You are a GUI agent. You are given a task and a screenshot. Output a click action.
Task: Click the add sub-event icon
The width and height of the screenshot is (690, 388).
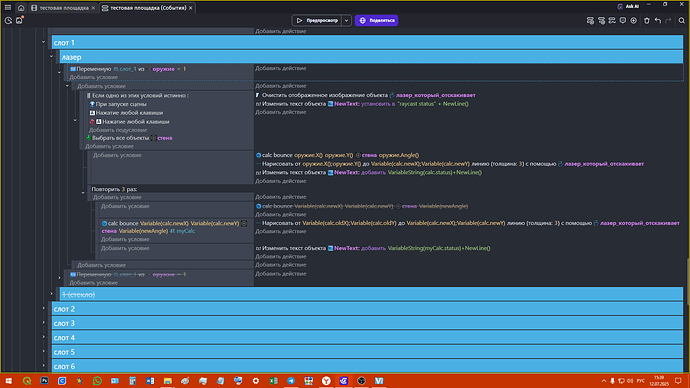pyautogui.click(x=601, y=20)
